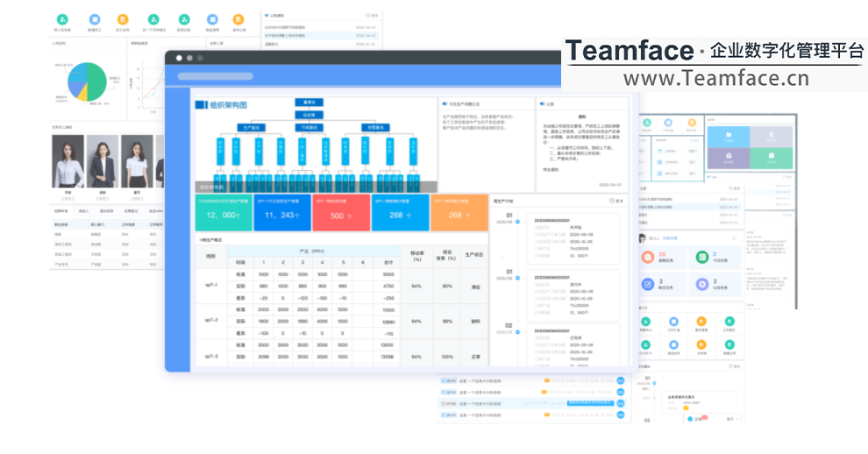Screen dimensions: 868x454
Task: Open the 候选人 tab
Action: [x=83, y=211]
